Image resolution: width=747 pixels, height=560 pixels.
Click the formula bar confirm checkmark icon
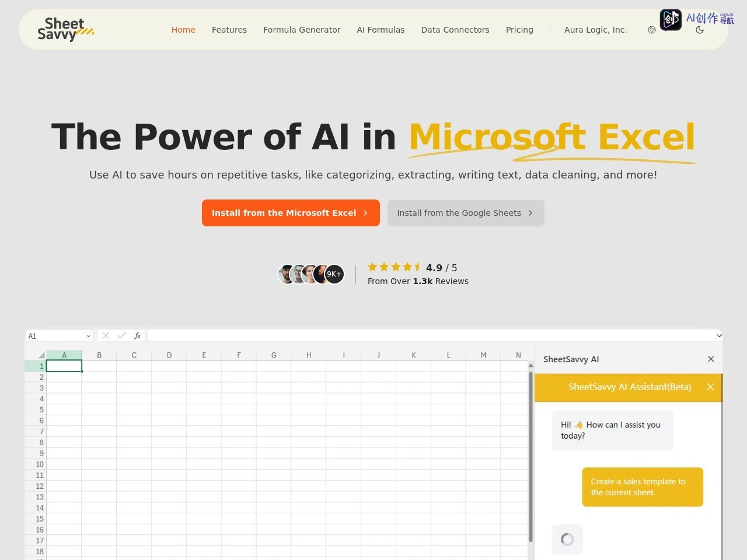[121, 335]
